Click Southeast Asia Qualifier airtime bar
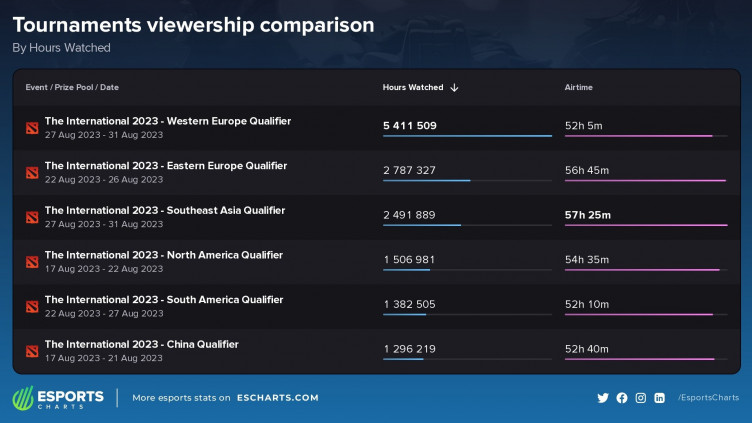 click(x=646, y=225)
